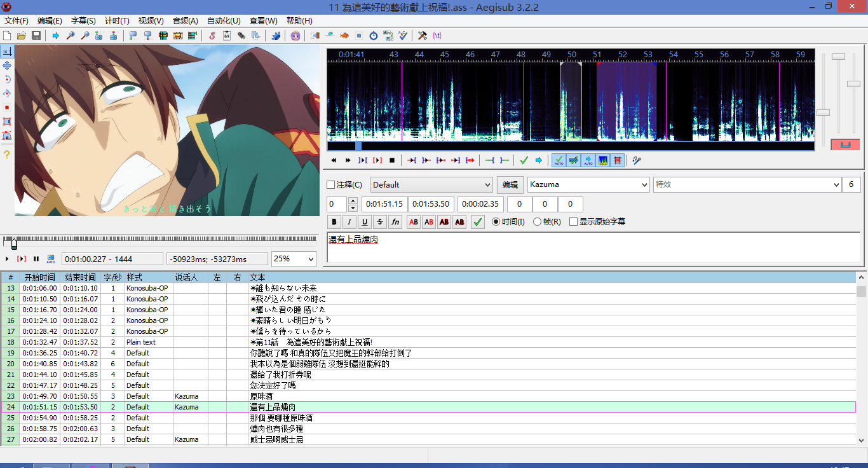Create a new subtitle file
Image resolution: width=868 pixels, height=468 pixels.
coord(8,36)
